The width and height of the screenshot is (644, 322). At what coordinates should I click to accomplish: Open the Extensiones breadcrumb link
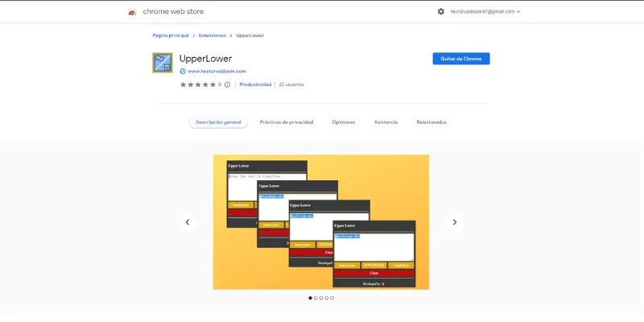pyautogui.click(x=212, y=35)
